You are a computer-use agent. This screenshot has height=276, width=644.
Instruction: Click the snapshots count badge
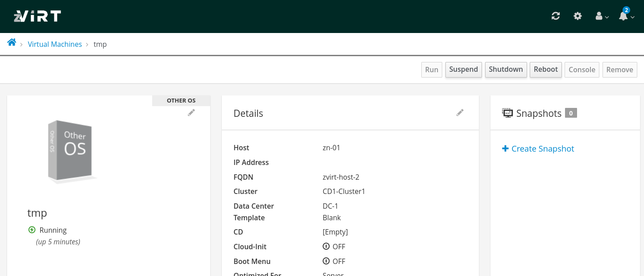(571, 113)
